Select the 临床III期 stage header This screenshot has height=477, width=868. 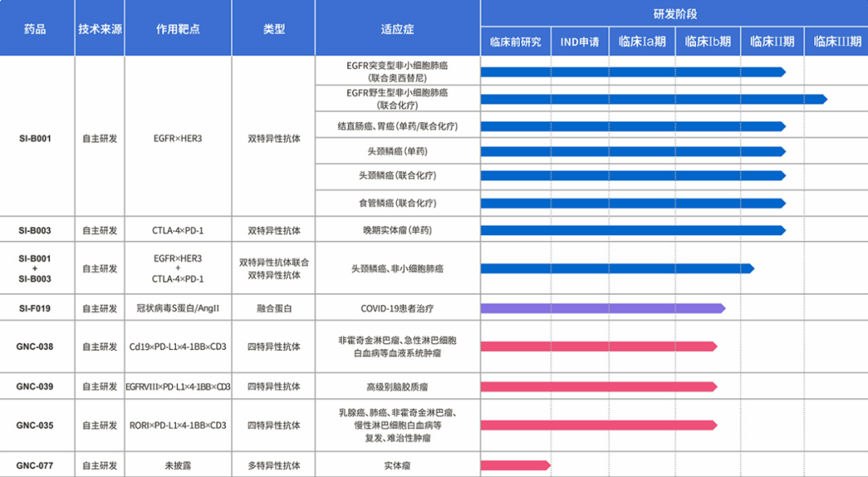pyautogui.click(x=837, y=42)
